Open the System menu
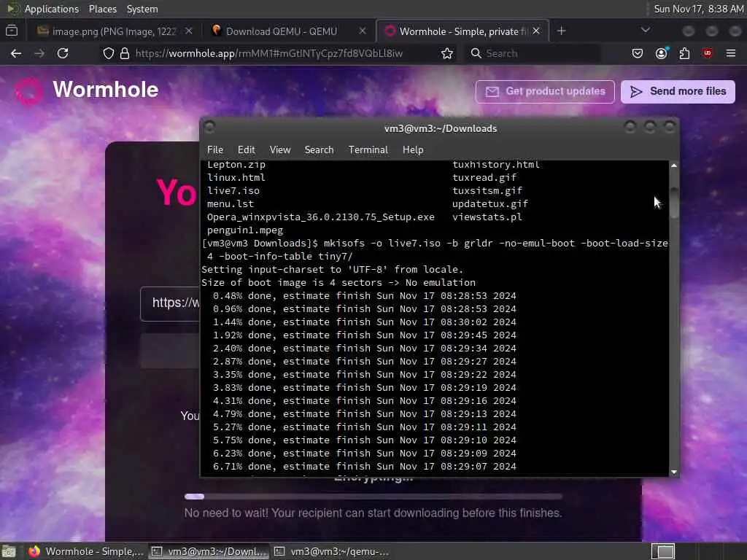This screenshot has width=747, height=560. (x=142, y=9)
